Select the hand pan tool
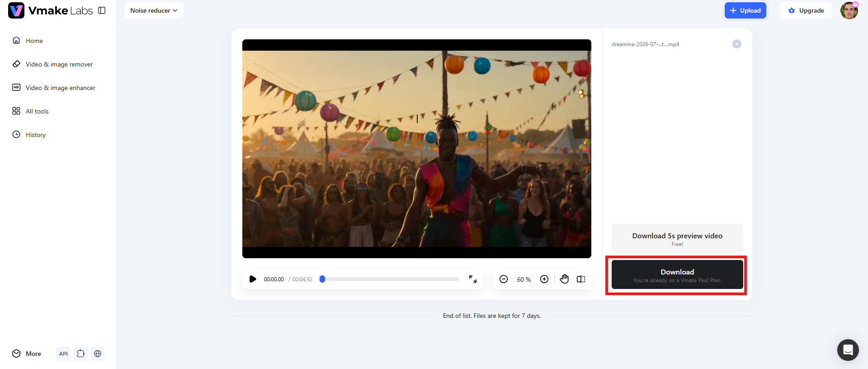The width and height of the screenshot is (868, 369). coord(564,279)
